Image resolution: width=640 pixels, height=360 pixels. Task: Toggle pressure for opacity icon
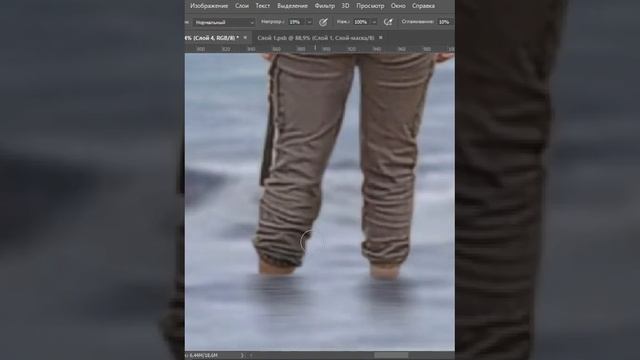(323, 22)
